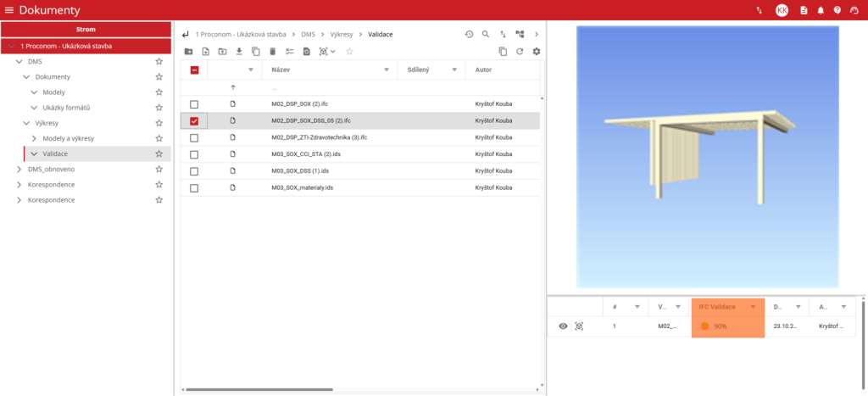Viewport: 868px width, 396px height.
Task: Open notifications bell in top bar
Action: [821, 10]
